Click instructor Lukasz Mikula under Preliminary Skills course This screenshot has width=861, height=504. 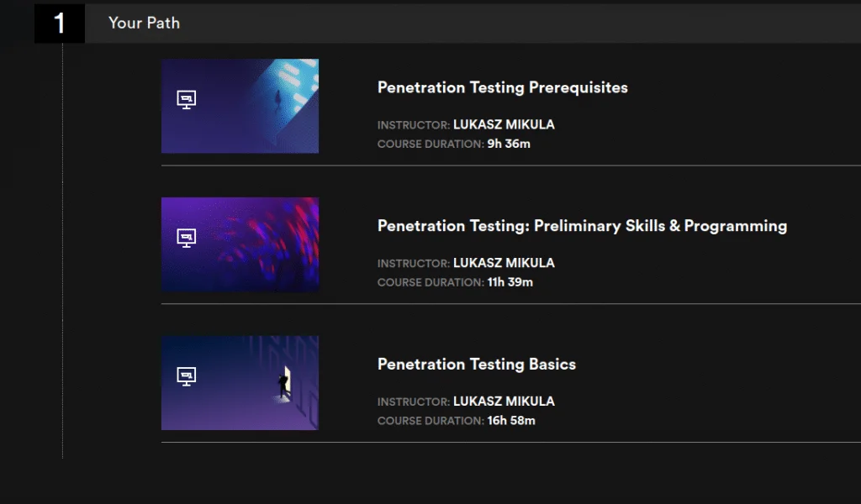[504, 263]
